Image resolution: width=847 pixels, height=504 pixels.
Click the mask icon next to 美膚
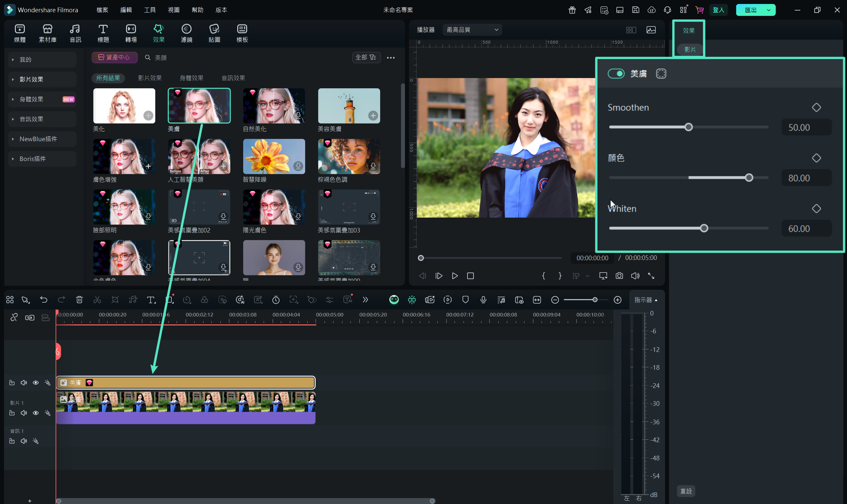coord(661,74)
